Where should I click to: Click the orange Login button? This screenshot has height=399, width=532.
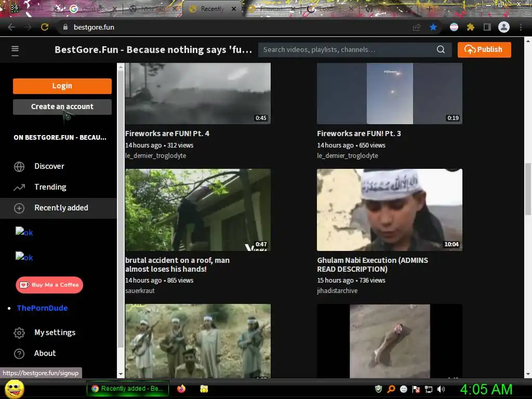(62, 86)
